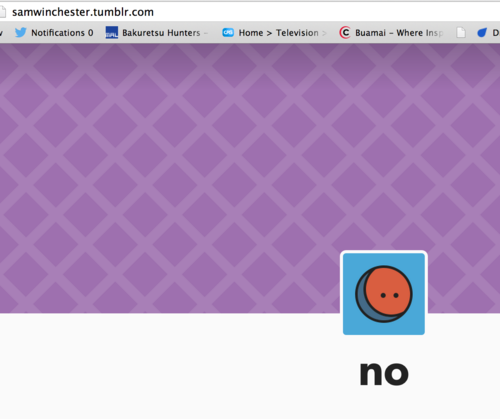Screen dimensions: 500x419
Task: Click the blue Home > Television favicon
Action: click(228, 32)
